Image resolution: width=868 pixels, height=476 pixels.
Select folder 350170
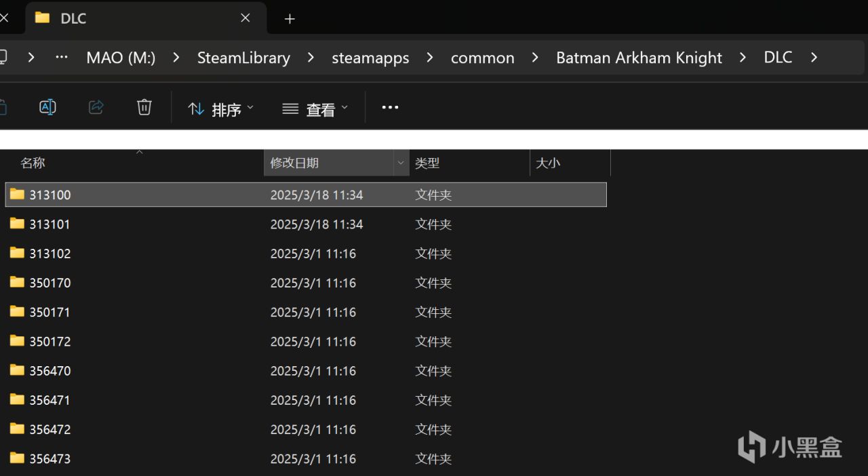coord(306,283)
